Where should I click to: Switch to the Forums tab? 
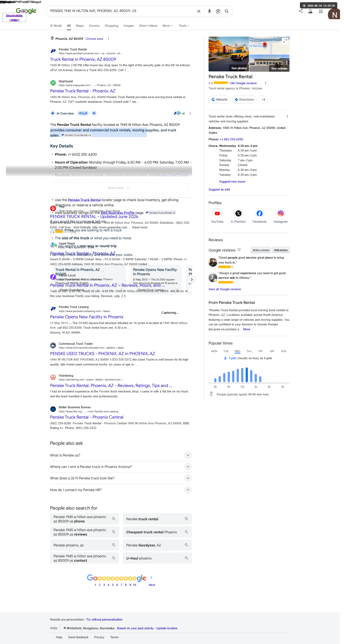click(x=94, y=26)
